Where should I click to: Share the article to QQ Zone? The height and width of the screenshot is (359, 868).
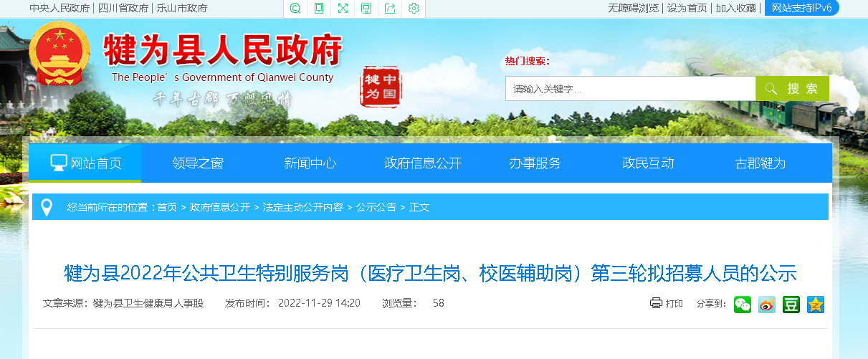[816, 304]
